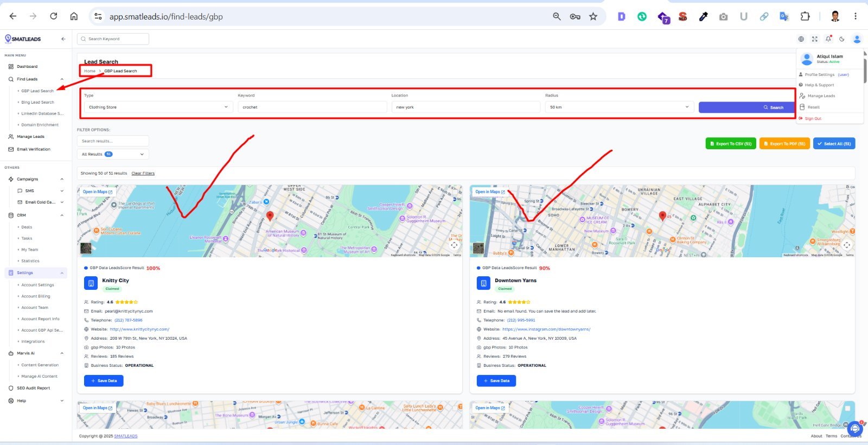The width and height of the screenshot is (868, 445).
Task: Collapse the CRM menu chevron
Action: tap(62, 215)
